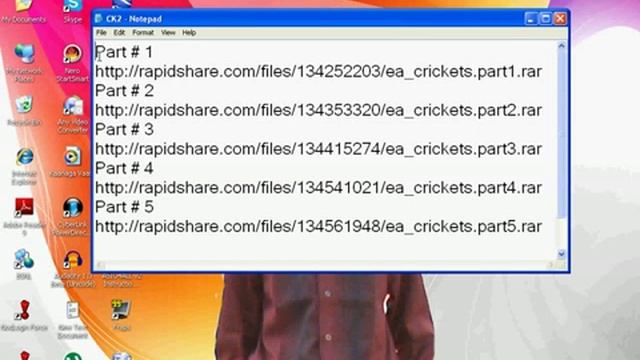This screenshot has width=640, height=360.
Task: Click the horizontal scrollbar right arrow
Action: 551,265
